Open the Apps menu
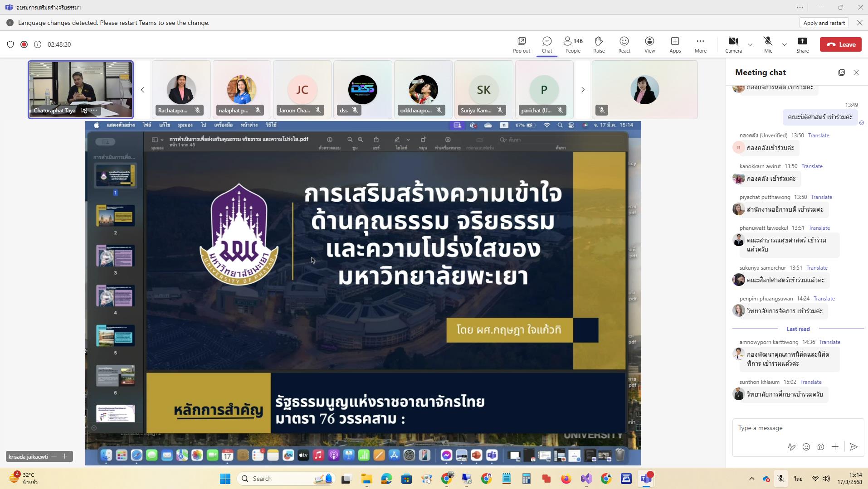 pos(675,44)
